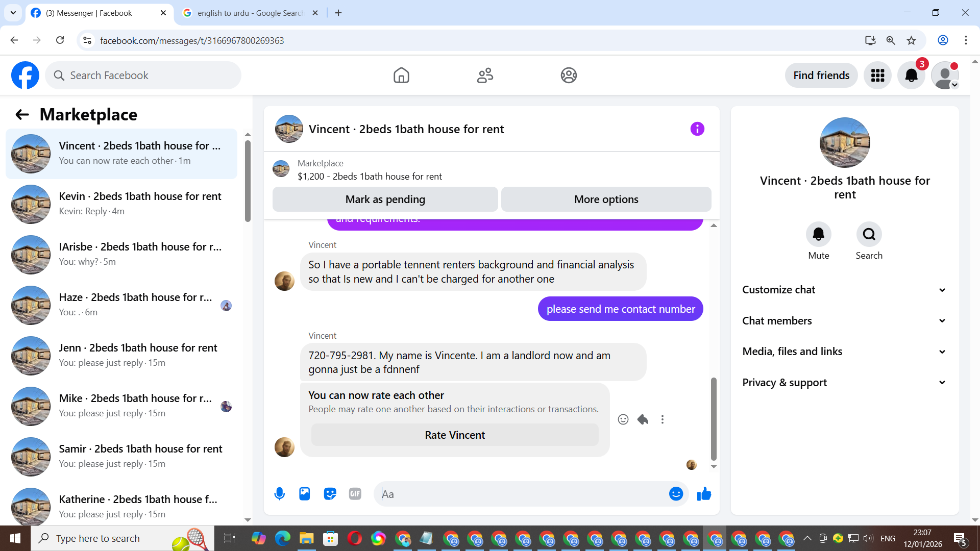Bookmark this page with star icon
This screenshot has width=980, height=551.
pos(911,40)
